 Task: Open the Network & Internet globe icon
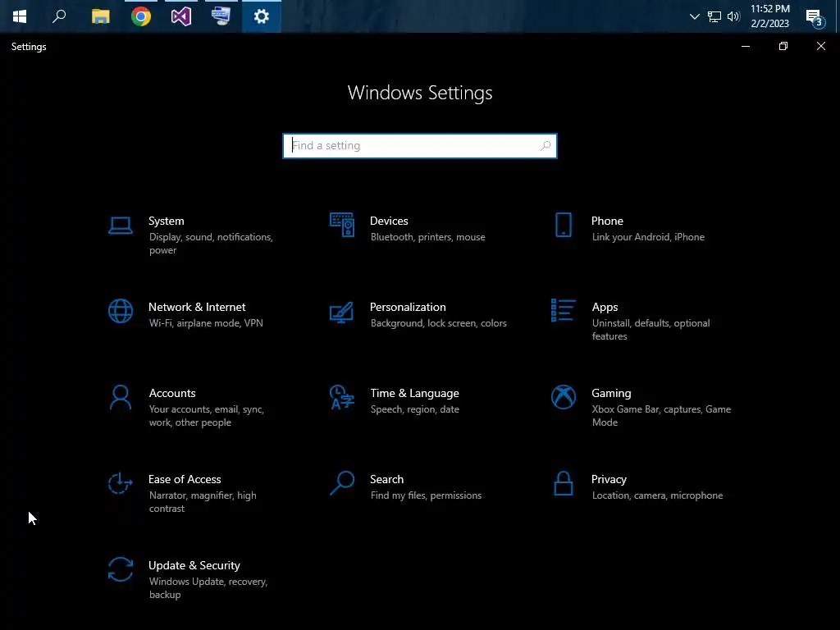[121, 311]
